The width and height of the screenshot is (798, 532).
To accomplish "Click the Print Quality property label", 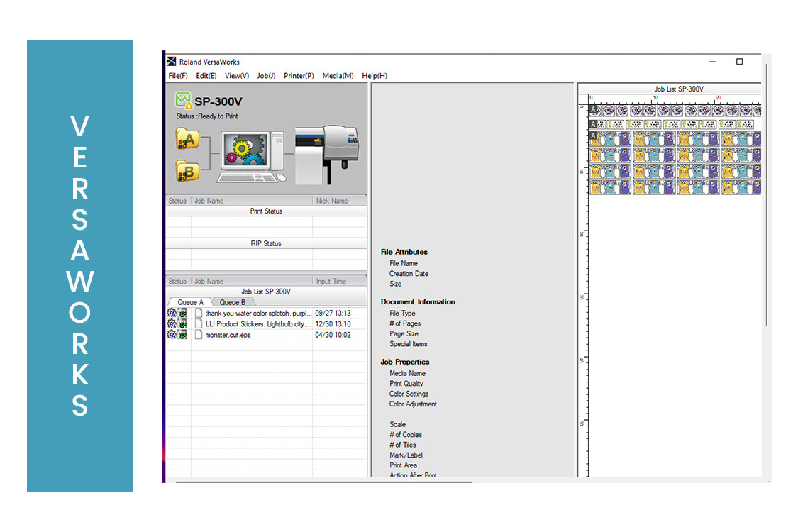I will (x=406, y=383).
